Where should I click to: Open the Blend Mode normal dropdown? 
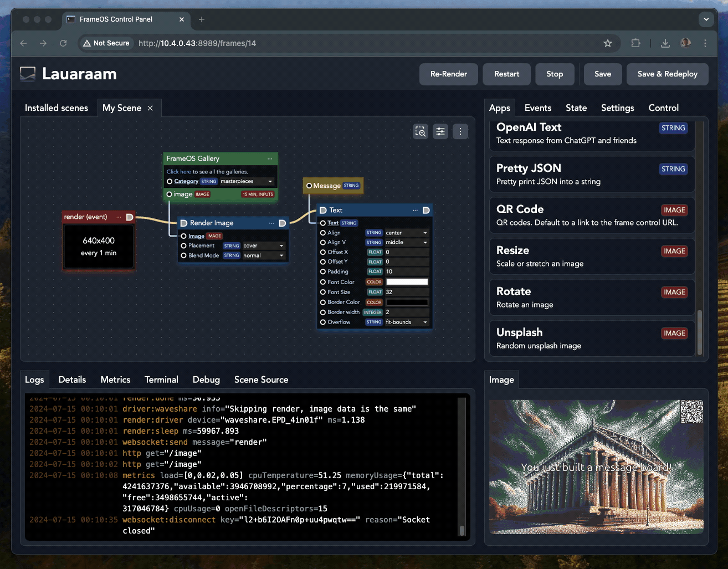263,255
